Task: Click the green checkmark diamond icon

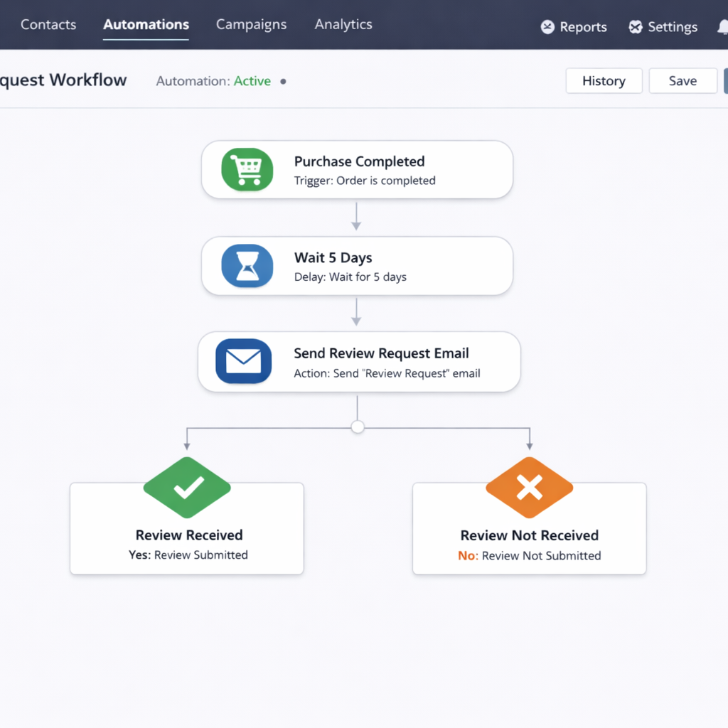Action: [x=187, y=488]
